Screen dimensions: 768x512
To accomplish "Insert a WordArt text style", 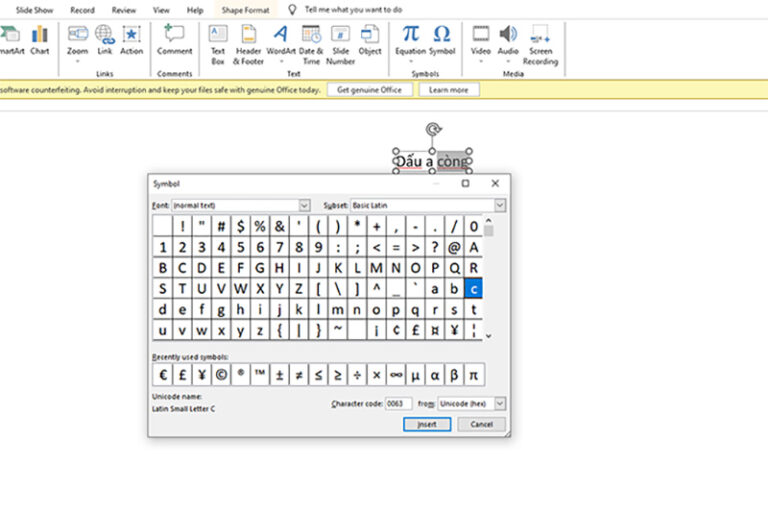I will [281, 43].
